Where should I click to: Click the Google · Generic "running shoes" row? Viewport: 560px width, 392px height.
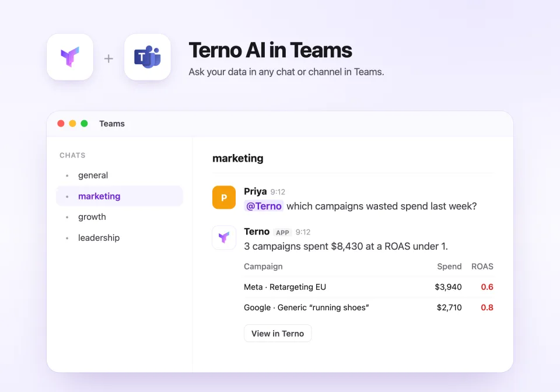(x=369, y=308)
